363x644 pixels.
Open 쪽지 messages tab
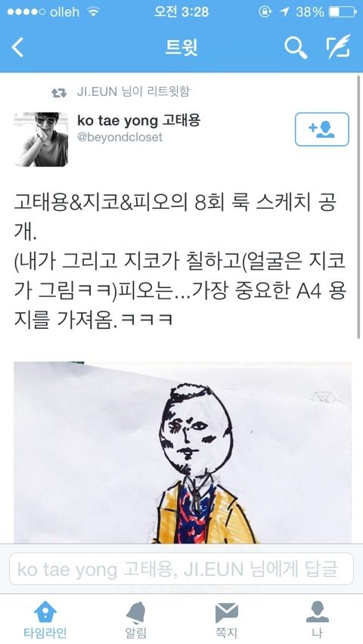click(227, 618)
